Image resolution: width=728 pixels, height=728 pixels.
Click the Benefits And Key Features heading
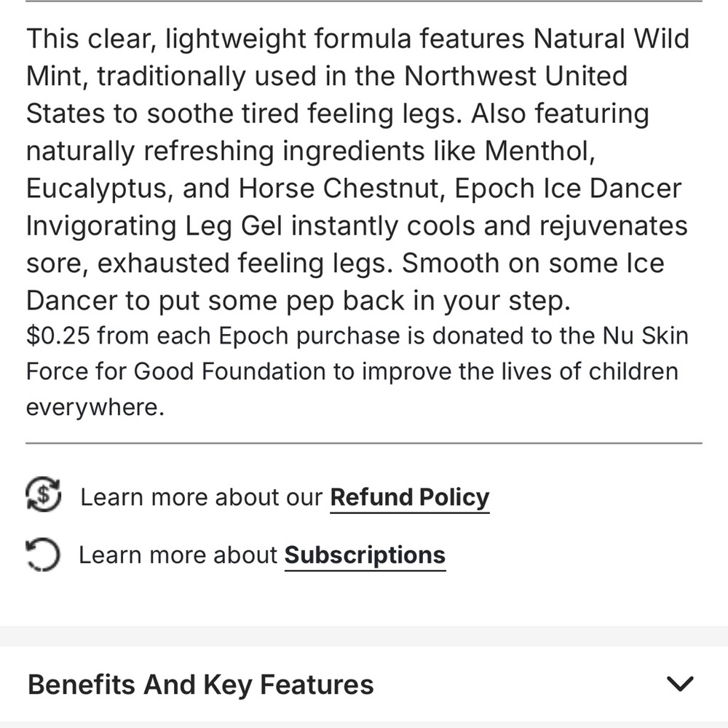coord(201,684)
